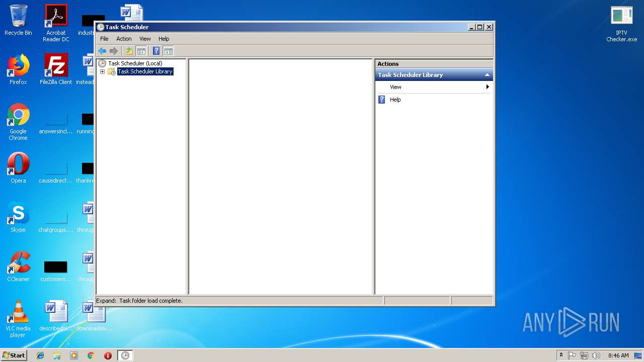Open Opera from the taskbar
Image resolution: width=644 pixels, height=362 pixels.
point(108,355)
